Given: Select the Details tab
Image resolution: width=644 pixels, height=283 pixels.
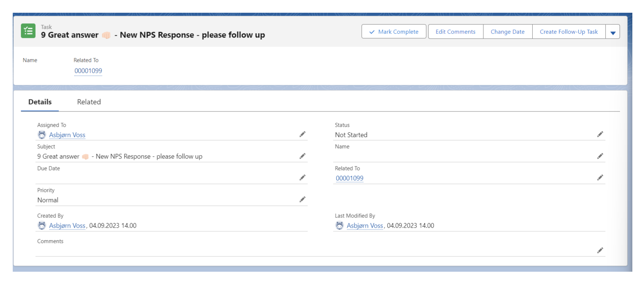Looking at the screenshot, I should click(40, 102).
